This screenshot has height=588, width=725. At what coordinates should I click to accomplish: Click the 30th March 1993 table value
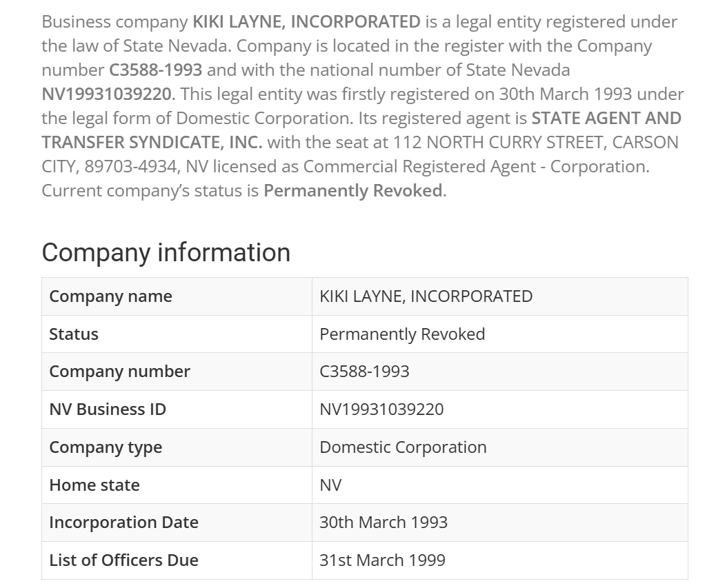[x=383, y=523]
